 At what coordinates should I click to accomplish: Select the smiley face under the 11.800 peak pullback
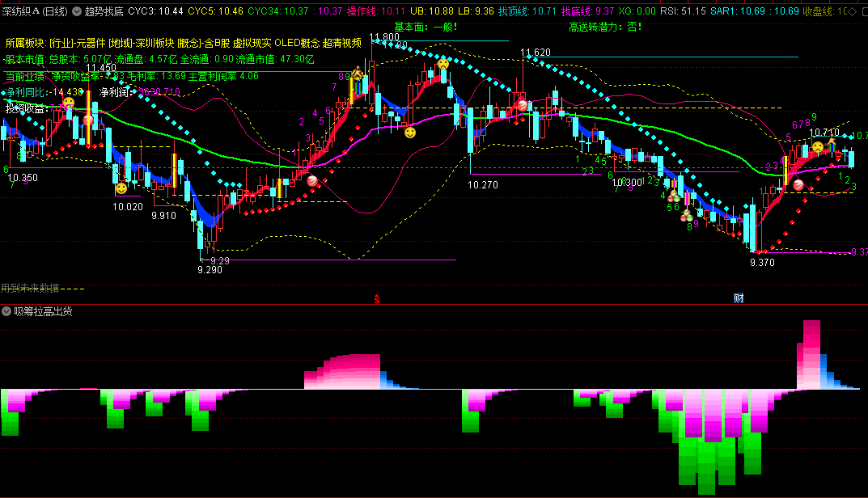409,133
